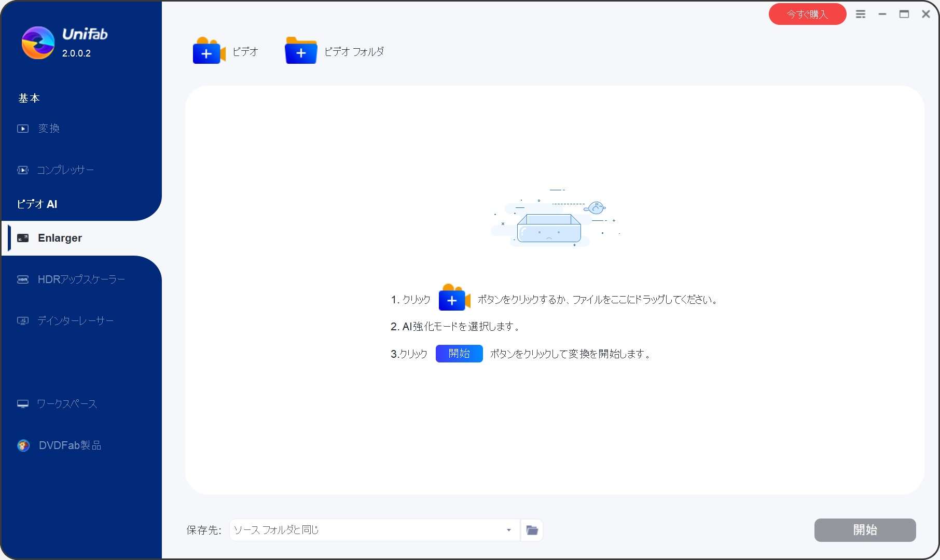
Task: Click the camera icon in step 1 instructions
Action: 454,297
